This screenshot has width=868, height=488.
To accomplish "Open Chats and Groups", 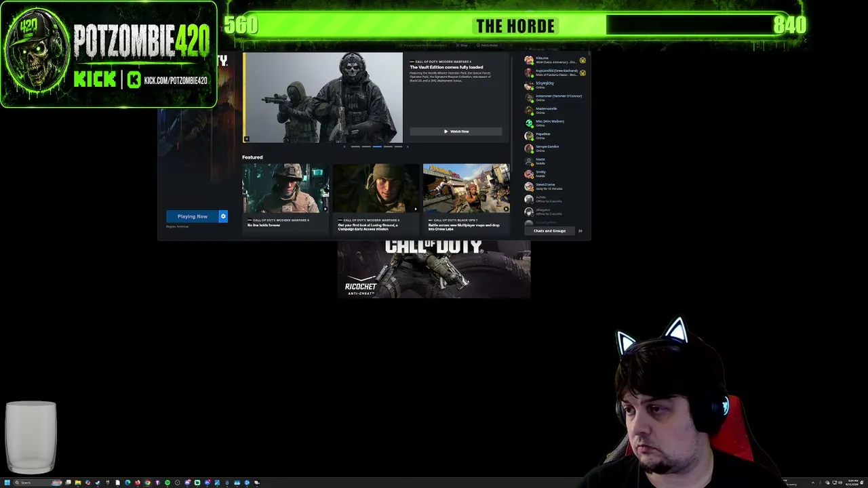I will [x=549, y=230].
